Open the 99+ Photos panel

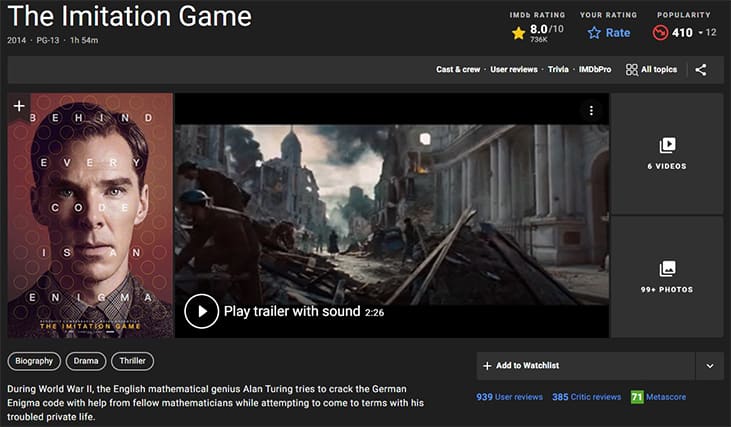coord(667,277)
